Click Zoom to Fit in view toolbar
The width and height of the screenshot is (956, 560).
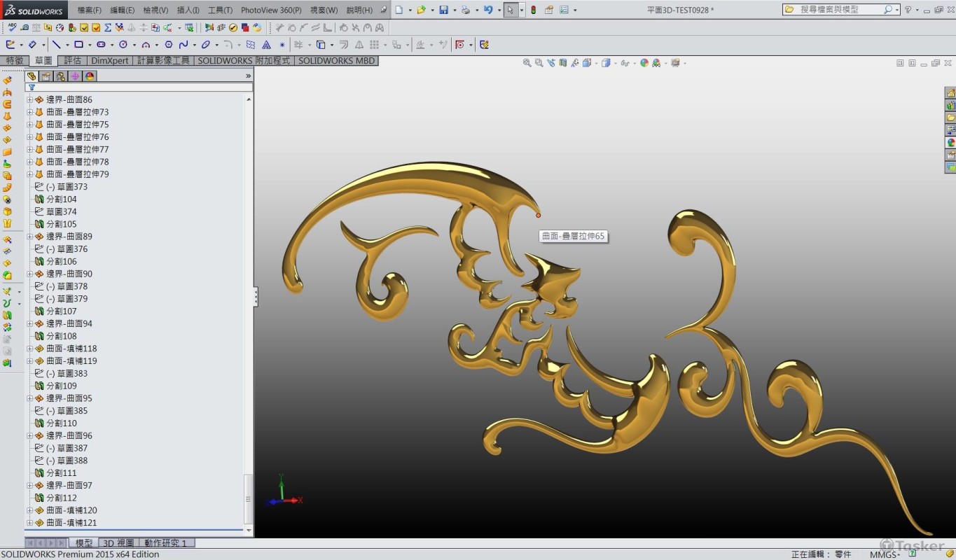(527, 63)
